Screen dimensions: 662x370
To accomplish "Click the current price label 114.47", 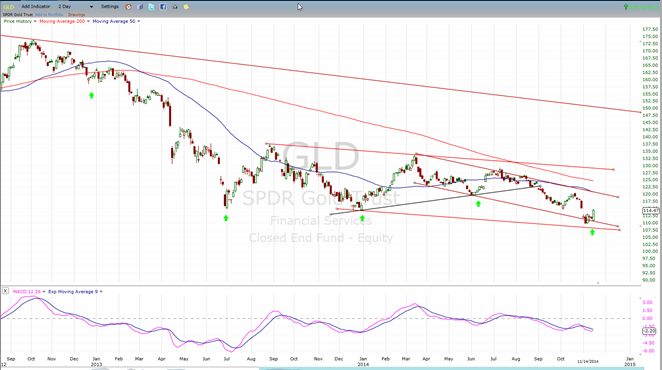I will 651,210.
